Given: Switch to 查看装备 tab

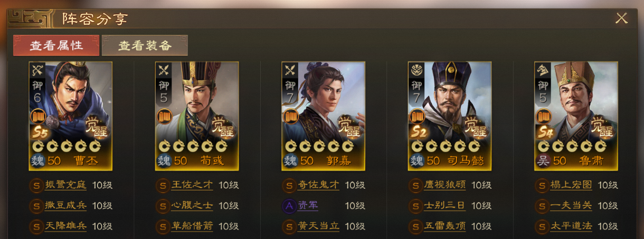Looking at the screenshot, I should 145,45.
